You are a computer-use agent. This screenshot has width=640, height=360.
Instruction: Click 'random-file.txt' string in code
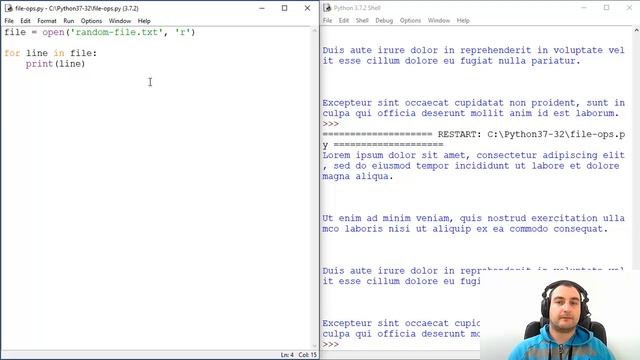pyautogui.click(x=117, y=32)
